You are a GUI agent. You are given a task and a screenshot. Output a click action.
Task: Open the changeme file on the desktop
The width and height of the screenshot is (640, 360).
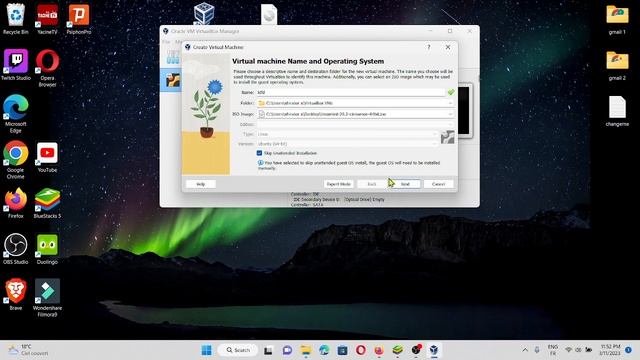[617, 111]
